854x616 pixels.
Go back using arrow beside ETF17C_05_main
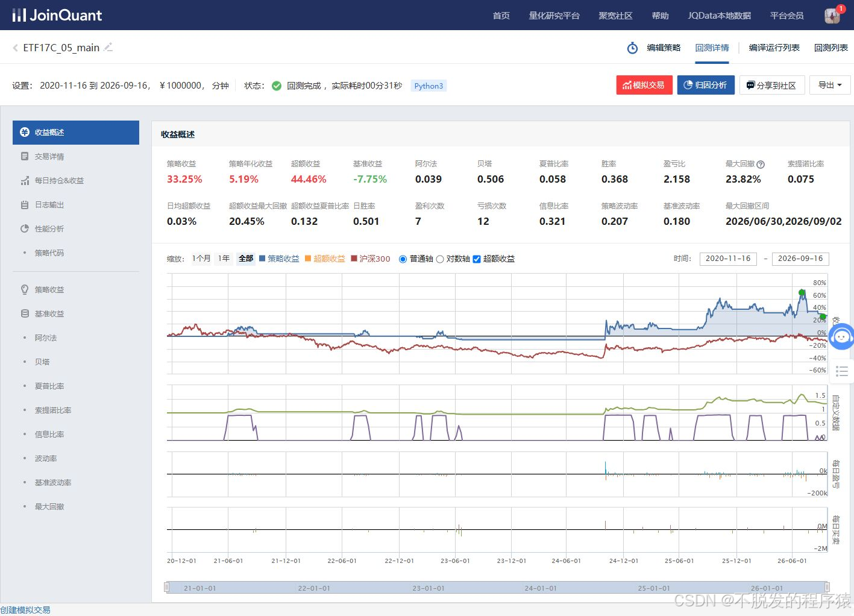(15, 48)
